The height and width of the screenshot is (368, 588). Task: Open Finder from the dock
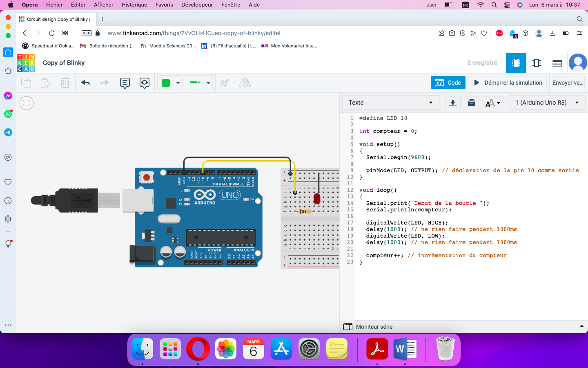click(x=143, y=349)
